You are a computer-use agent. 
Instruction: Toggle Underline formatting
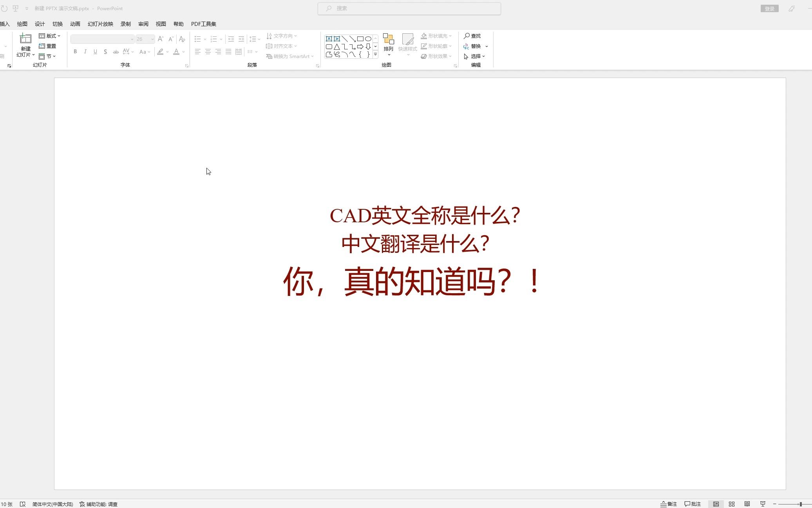tap(95, 51)
